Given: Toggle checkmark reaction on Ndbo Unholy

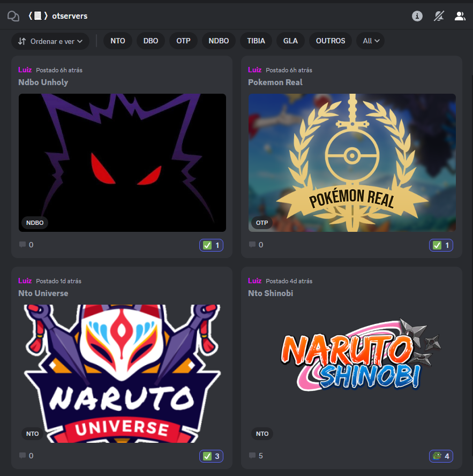Looking at the screenshot, I should (212, 245).
